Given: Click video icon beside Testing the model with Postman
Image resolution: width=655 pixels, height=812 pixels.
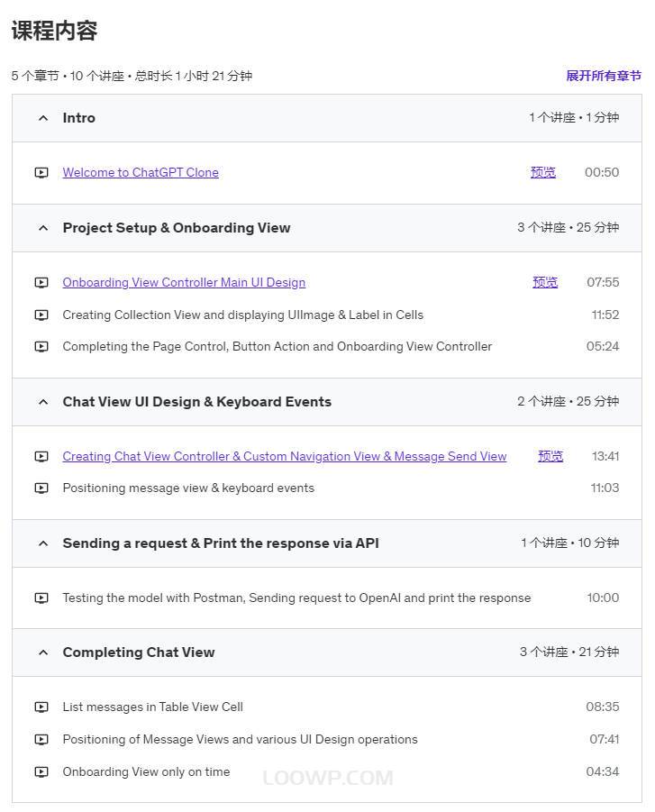Looking at the screenshot, I should pyautogui.click(x=41, y=598).
